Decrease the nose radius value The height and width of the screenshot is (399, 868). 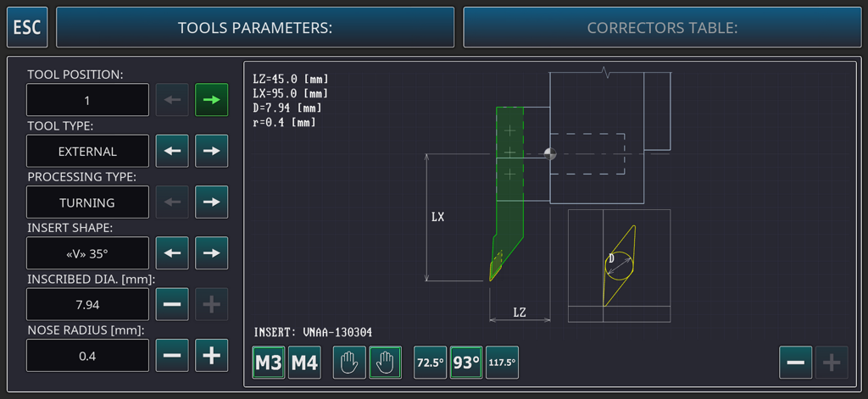(172, 356)
